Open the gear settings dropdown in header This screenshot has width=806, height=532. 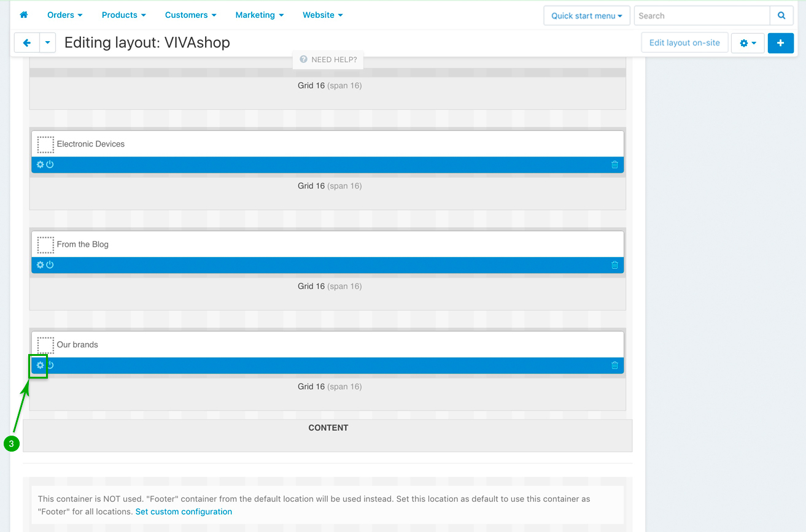pyautogui.click(x=747, y=43)
